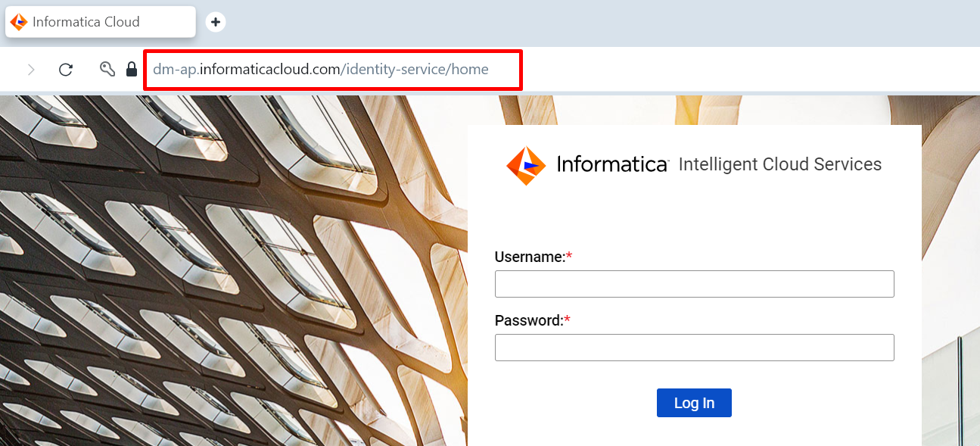Click the Username input field
This screenshot has width=980, height=446.
click(x=694, y=284)
